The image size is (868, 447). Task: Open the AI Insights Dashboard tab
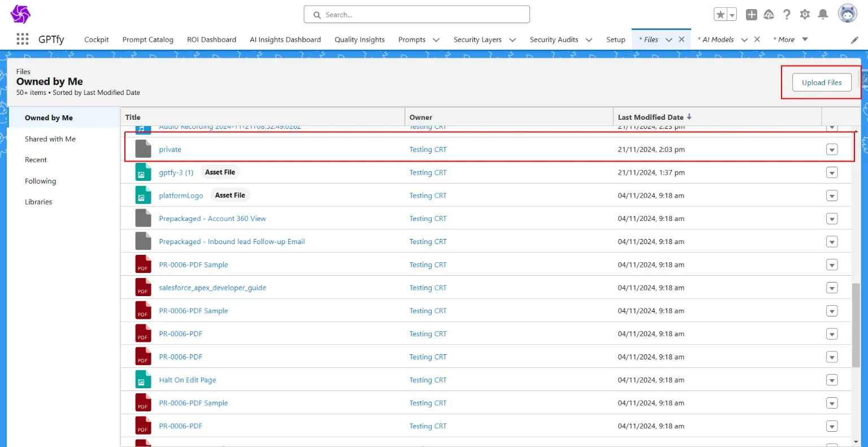tap(285, 40)
